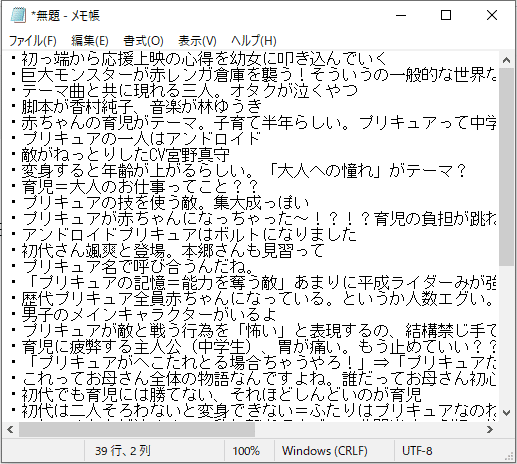
Task: Open the 書式(O) menu
Action: click(x=143, y=41)
